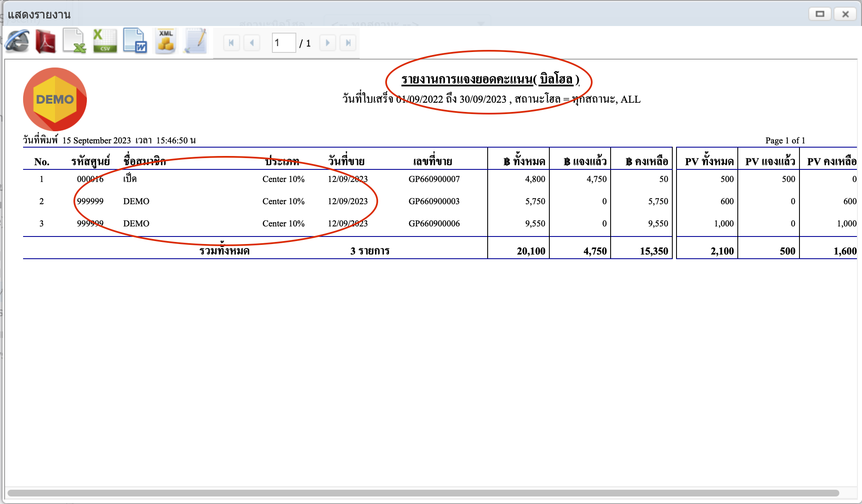This screenshot has height=504, width=862.
Task: Export report as XML
Action: (166, 42)
